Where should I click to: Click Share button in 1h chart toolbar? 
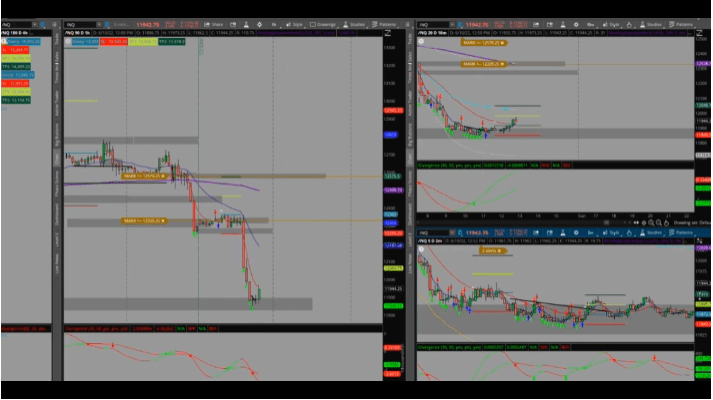point(214,25)
